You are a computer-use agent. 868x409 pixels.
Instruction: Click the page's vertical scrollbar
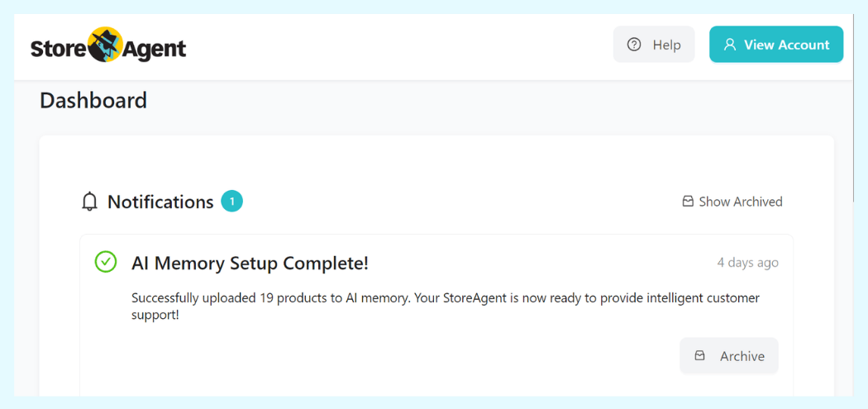(x=854, y=107)
